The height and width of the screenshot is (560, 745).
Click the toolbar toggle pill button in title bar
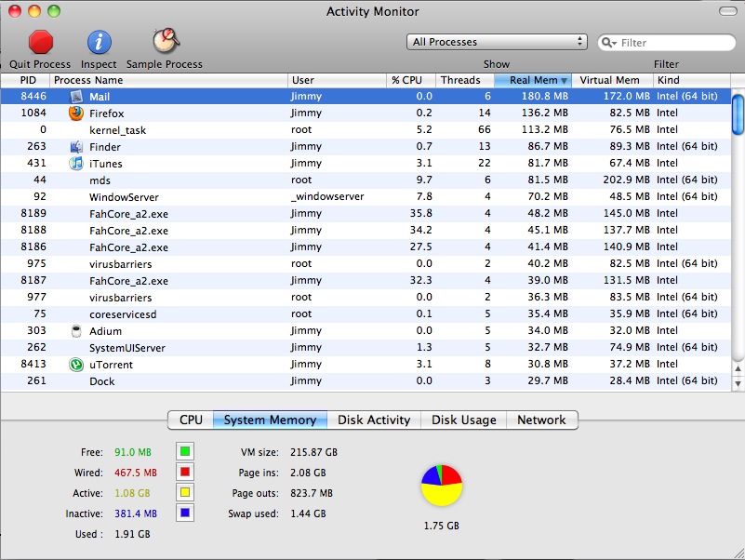728,11
